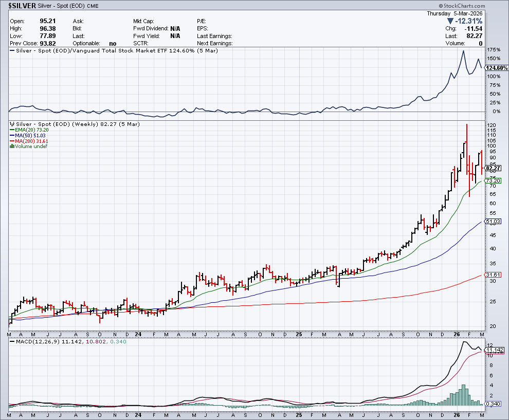Click the -12.31% percent change value
The image size is (509, 420).
(469, 21)
